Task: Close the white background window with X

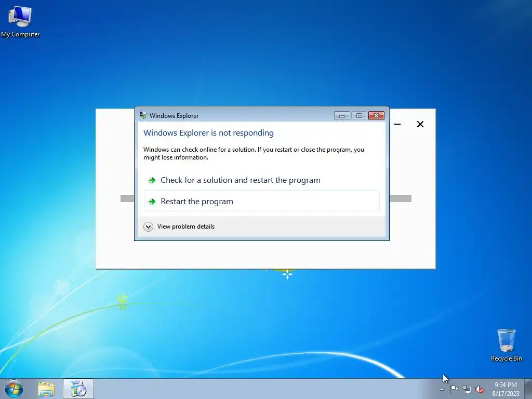Action: (420, 124)
